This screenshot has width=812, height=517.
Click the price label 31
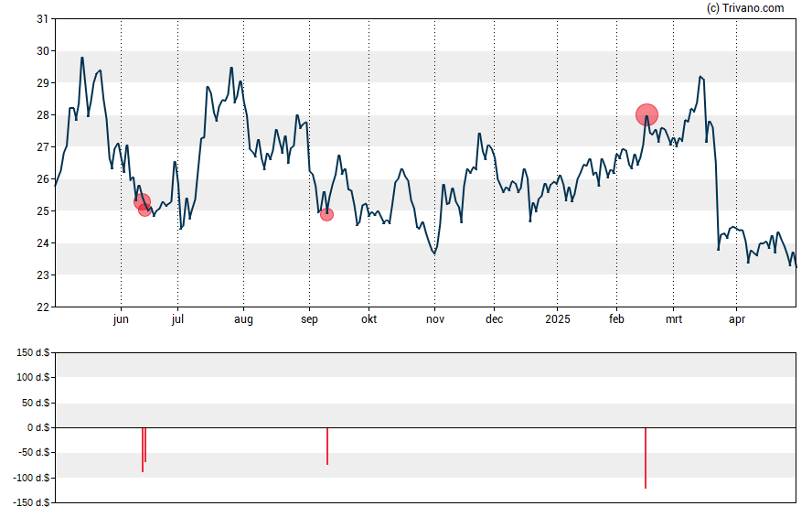click(x=42, y=19)
